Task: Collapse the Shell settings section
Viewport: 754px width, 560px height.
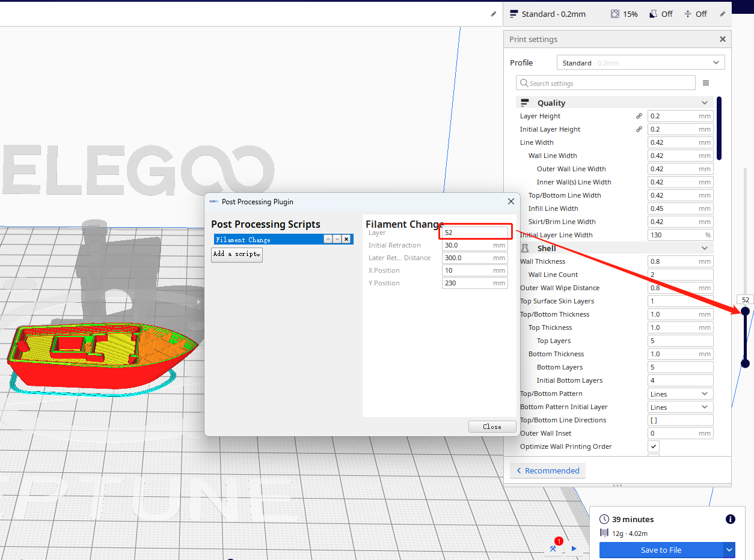Action: [705, 248]
